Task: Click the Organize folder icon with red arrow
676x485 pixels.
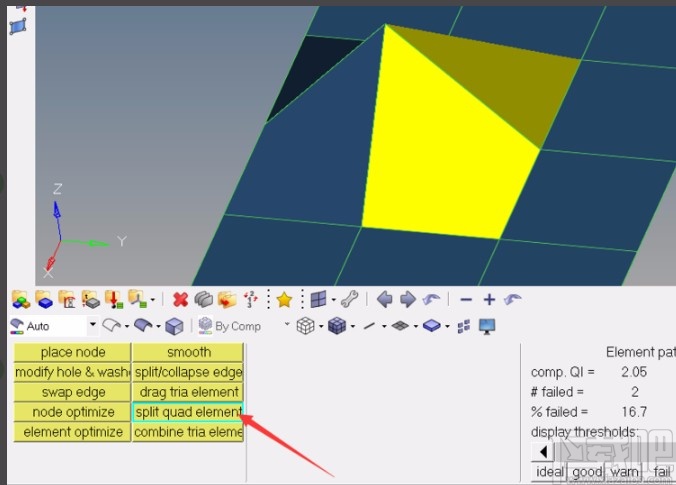Action: pos(227,299)
